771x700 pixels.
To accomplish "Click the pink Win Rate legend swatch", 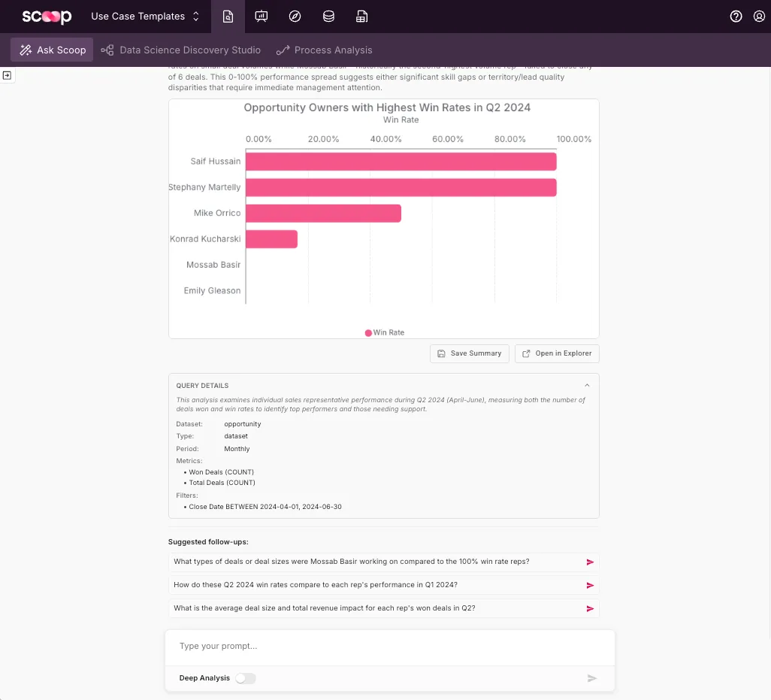I will (x=367, y=332).
